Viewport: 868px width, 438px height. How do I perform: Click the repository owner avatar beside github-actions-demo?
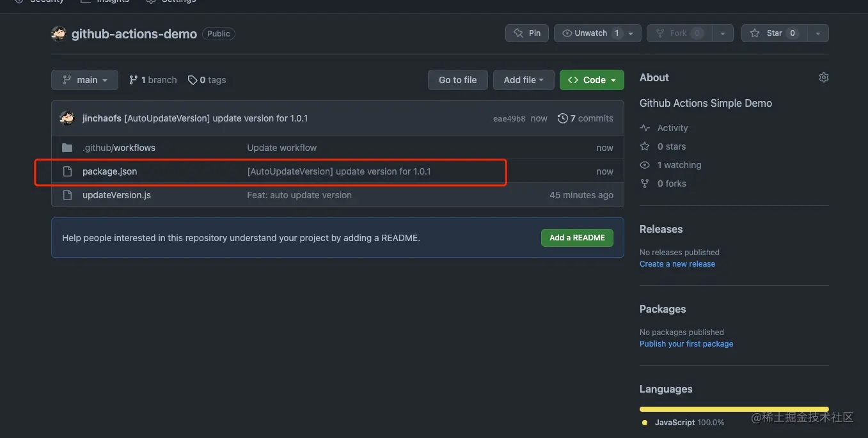(59, 34)
